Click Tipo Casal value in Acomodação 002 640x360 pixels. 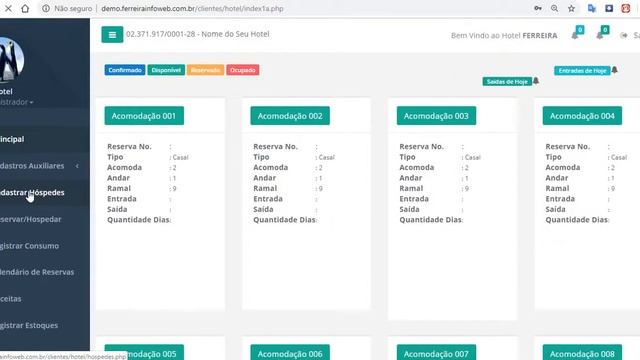point(327,157)
